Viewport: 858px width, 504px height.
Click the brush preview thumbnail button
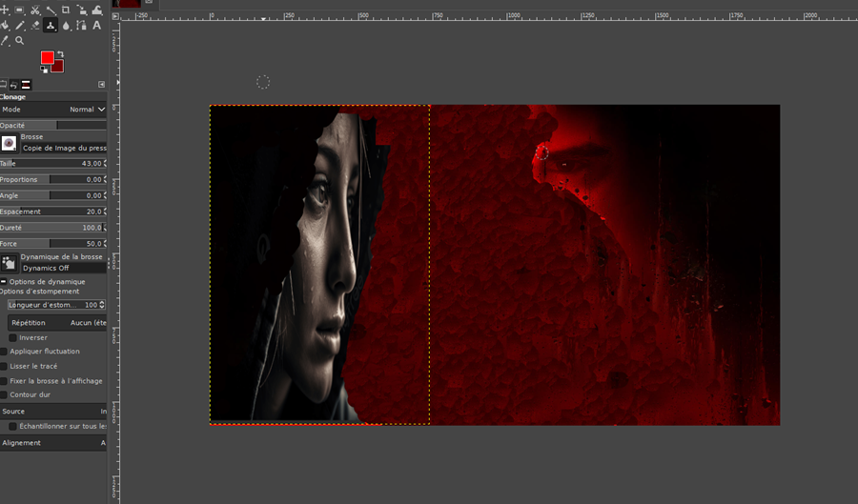(10, 143)
